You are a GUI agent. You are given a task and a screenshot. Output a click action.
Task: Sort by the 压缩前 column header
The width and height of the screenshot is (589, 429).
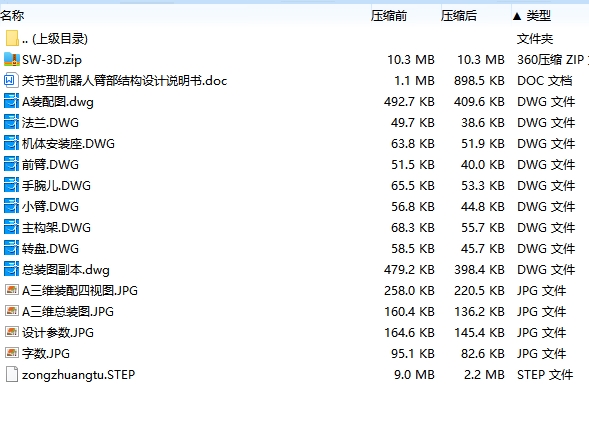pos(389,16)
